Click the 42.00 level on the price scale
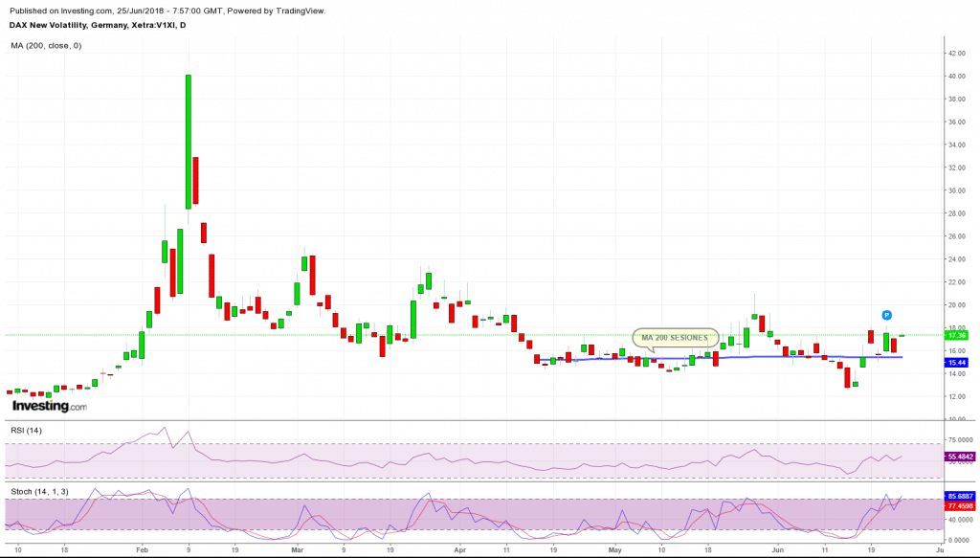Screen dimensions: 980x558 (954, 53)
